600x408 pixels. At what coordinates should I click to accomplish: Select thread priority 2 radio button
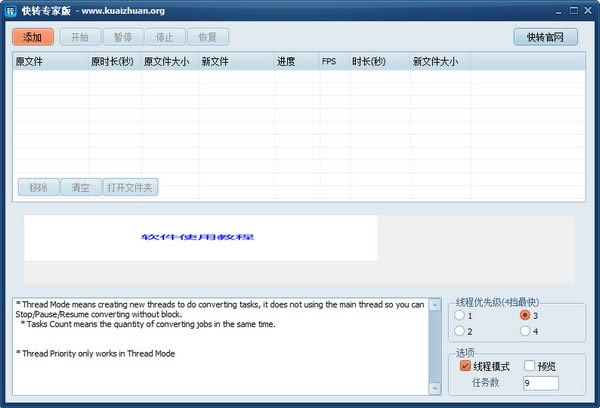click(459, 331)
